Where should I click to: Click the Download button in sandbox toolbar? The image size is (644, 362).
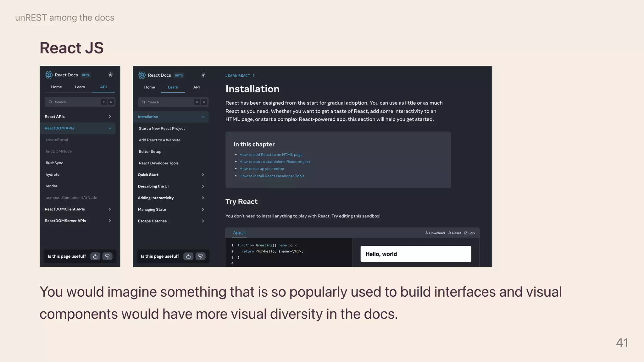coord(435,233)
